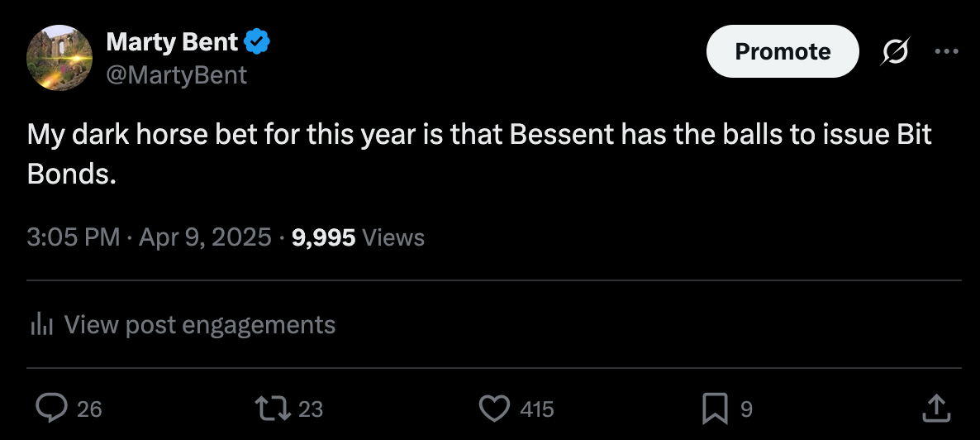Open the three-dot more options menu
980x440 pixels.
pos(944,51)
